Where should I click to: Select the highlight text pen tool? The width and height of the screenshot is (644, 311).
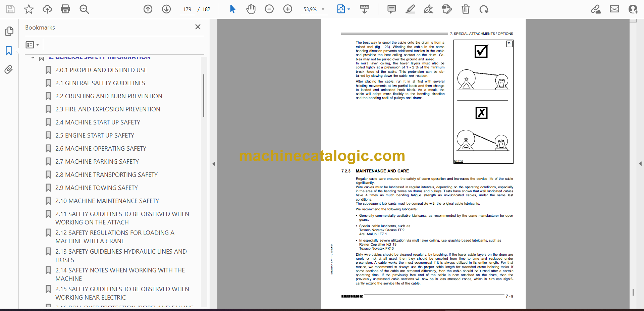(410, 9)
